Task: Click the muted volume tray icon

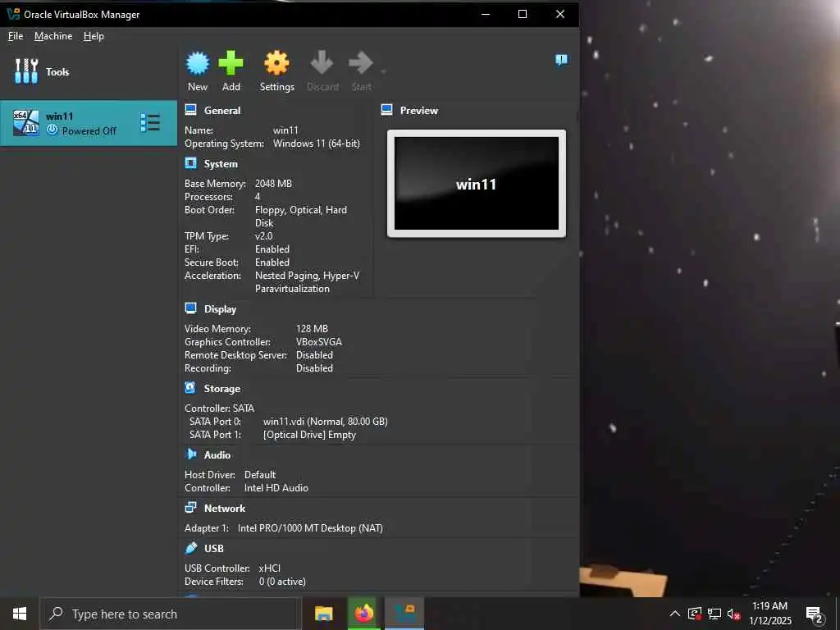Action: (733, 614)
